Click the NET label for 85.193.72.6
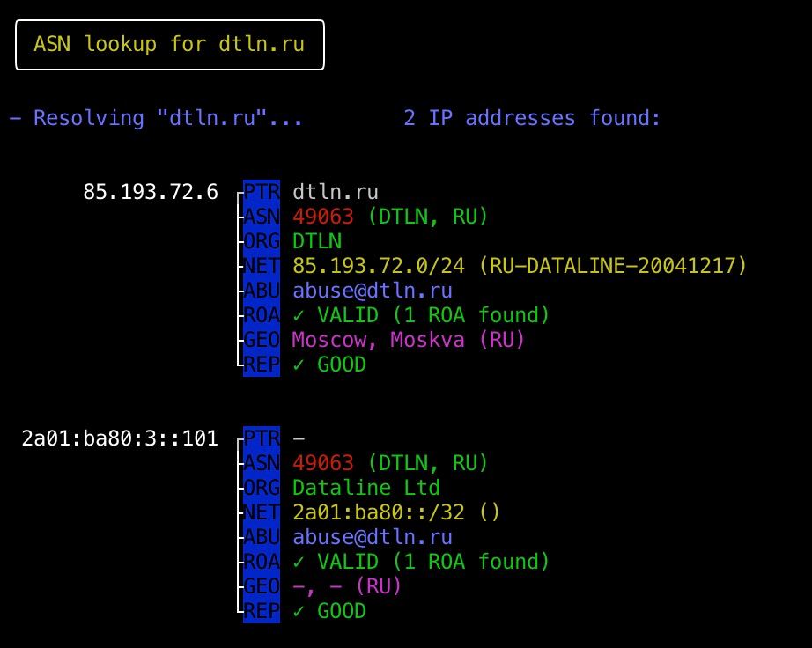The height and width of the screenshot is (648, 812). point(262,266)
